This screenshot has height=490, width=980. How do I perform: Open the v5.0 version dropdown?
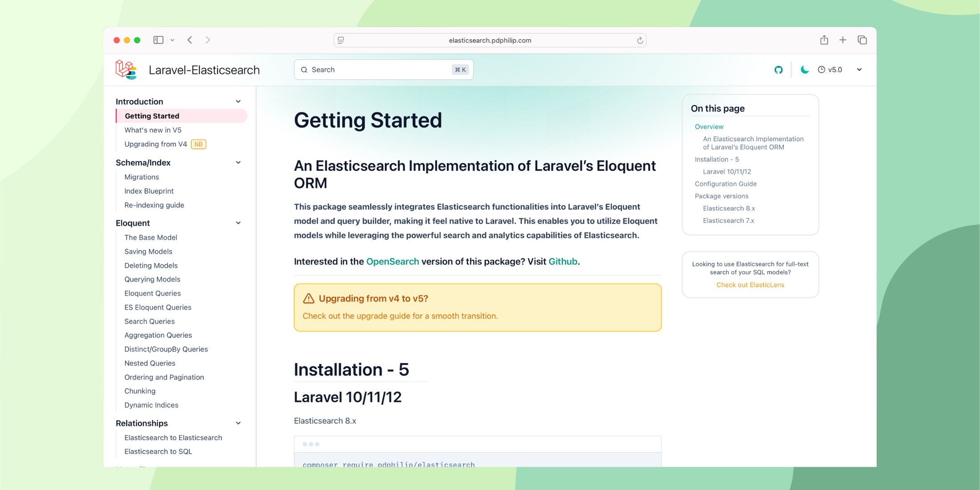pyautogui.click(x=839, y=69)
